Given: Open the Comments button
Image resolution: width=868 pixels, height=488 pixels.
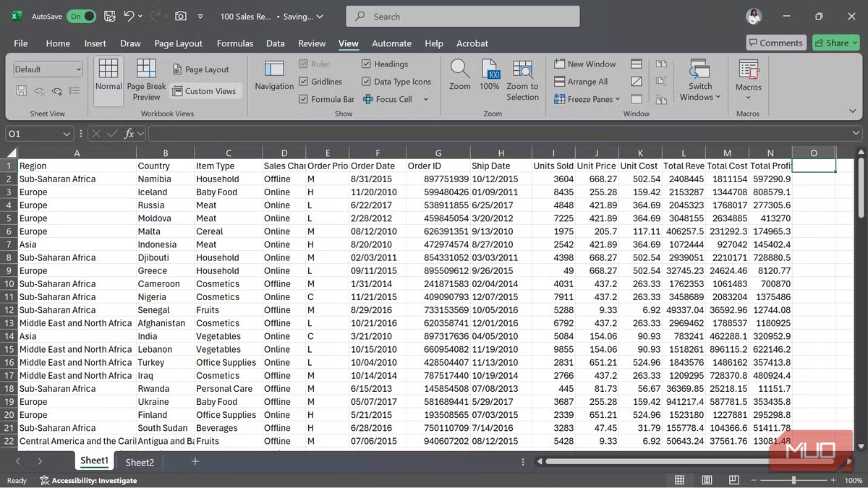Looking at the screenshot, I should coord(775,43).
